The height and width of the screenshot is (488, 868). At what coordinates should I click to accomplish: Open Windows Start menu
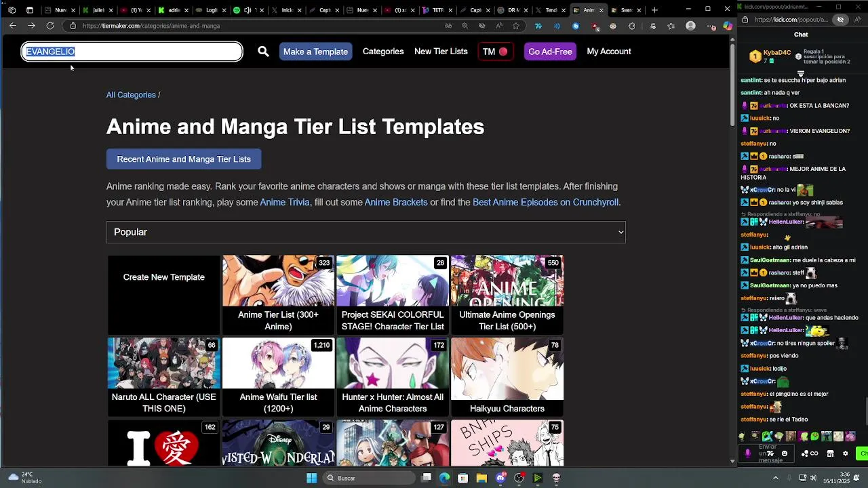tap(311, 478)
